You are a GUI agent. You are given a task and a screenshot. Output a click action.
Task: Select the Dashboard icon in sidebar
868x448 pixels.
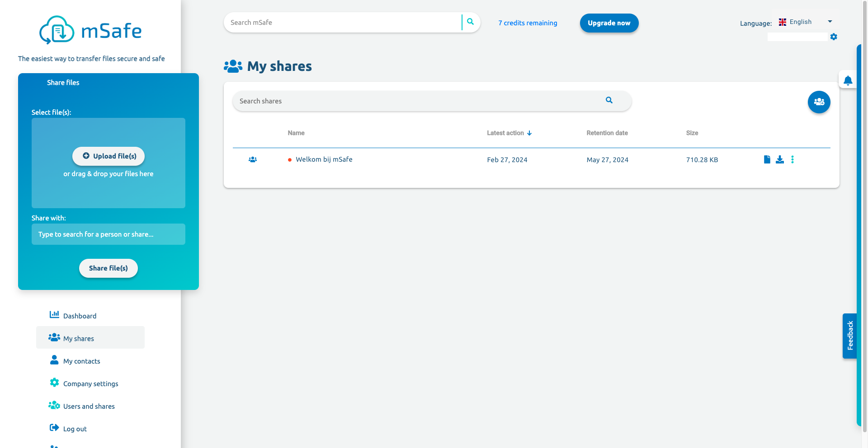(x=54, y=315)
